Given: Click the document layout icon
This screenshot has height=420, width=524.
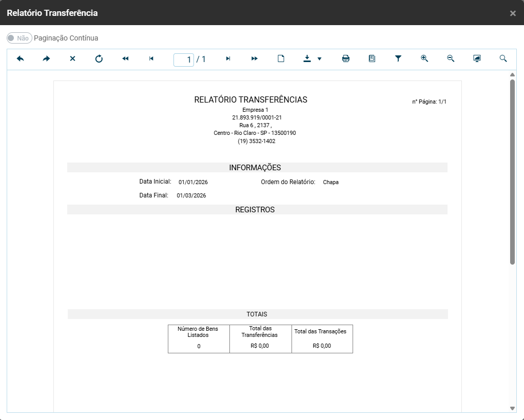Looking at the screenshot, I should (x=372, y=59).
